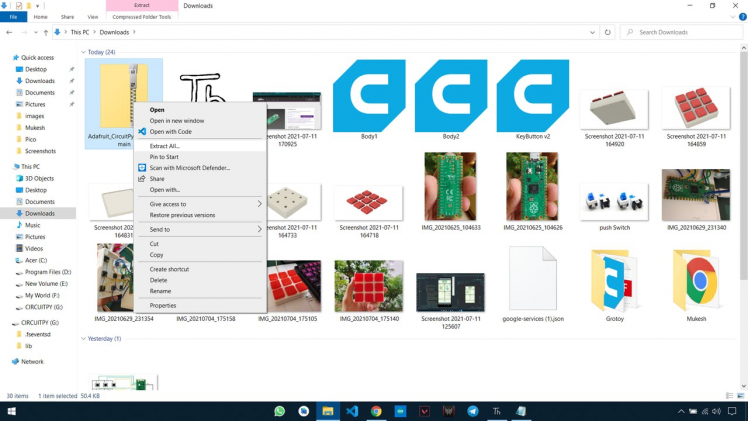This screenshot has width=748, height=421.
Task: Choose Rename from context menu
Action: [x=160, y=291]
